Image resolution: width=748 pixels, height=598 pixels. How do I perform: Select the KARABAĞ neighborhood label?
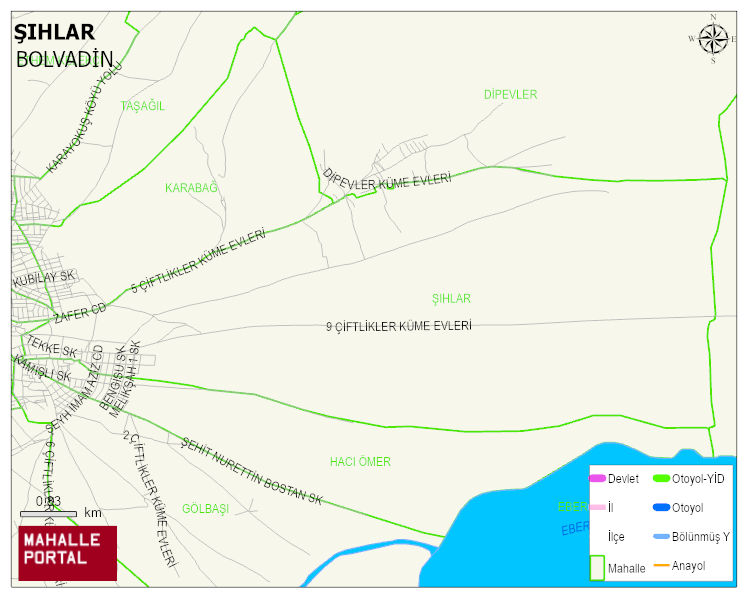(191, 188)
